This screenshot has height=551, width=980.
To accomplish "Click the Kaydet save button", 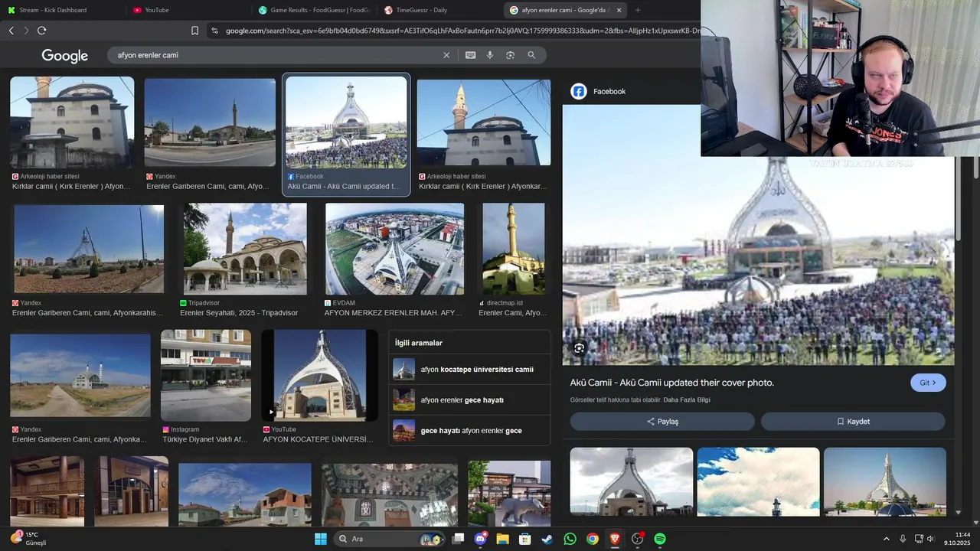I will (853, 422).
